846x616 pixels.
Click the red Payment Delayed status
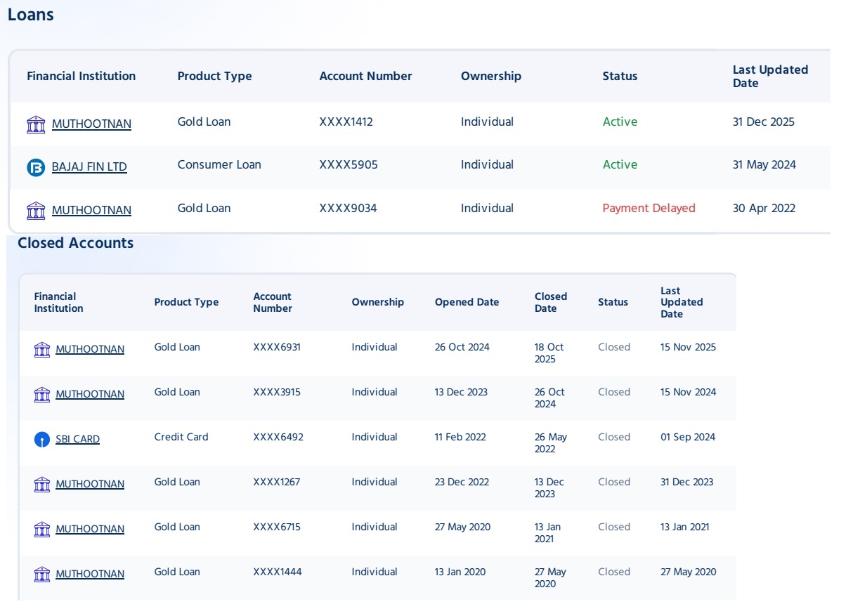click(x=649, y=209)
